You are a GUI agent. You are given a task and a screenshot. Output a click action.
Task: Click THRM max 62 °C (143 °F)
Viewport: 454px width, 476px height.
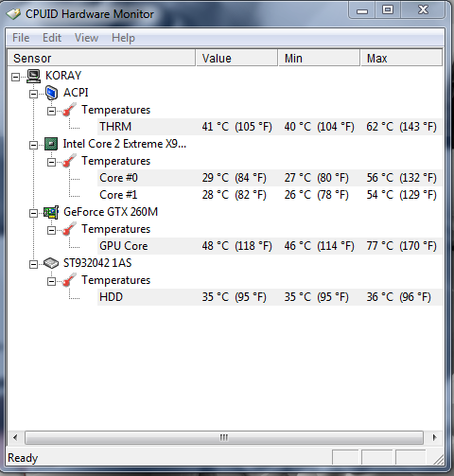tap(401, 127)
